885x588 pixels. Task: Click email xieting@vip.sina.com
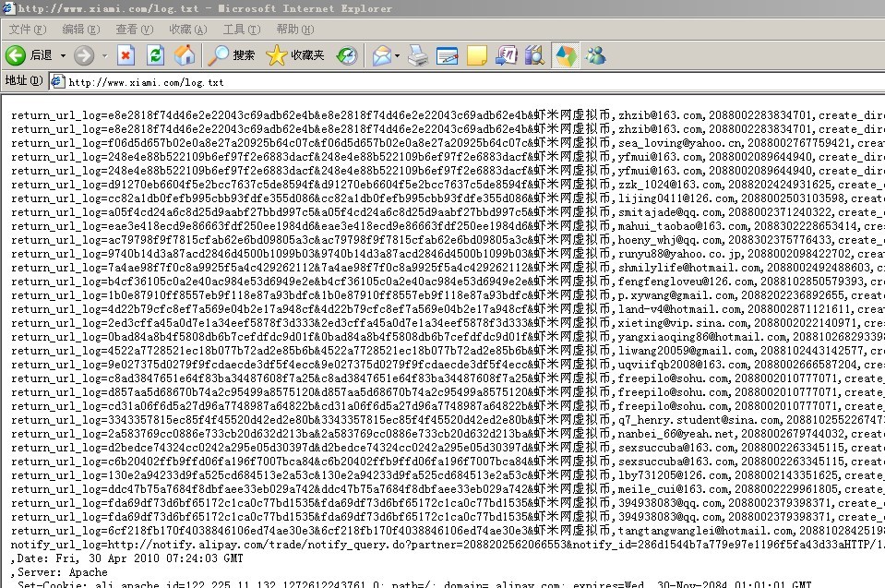(683, 323)
